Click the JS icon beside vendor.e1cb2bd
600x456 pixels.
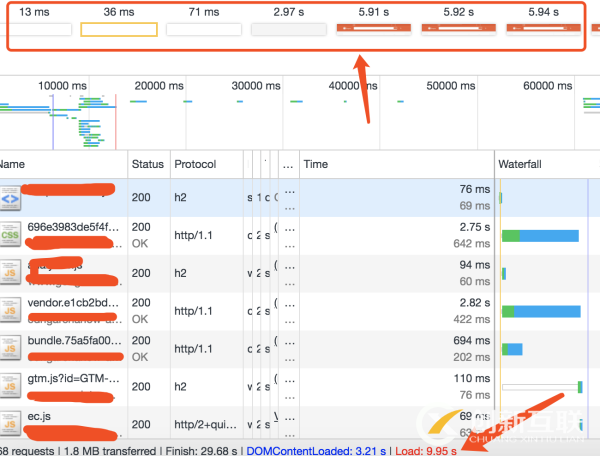[9, 311]
